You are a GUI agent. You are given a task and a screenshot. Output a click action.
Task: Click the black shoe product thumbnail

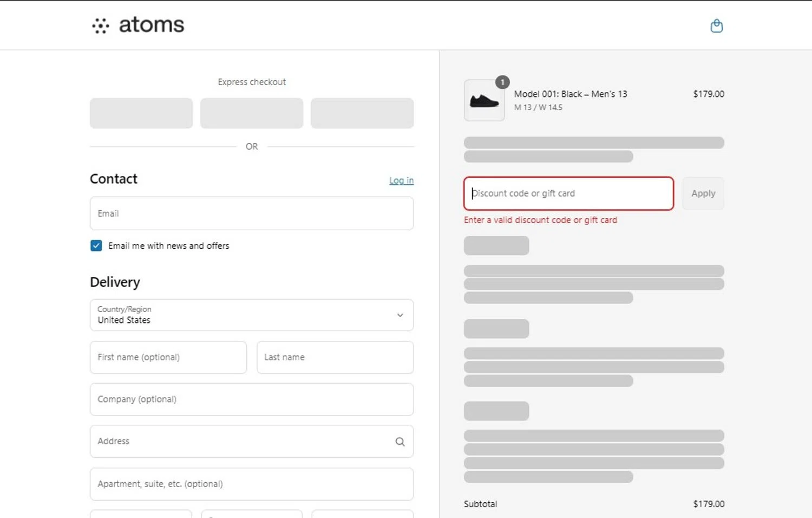[x=484, y=100]
